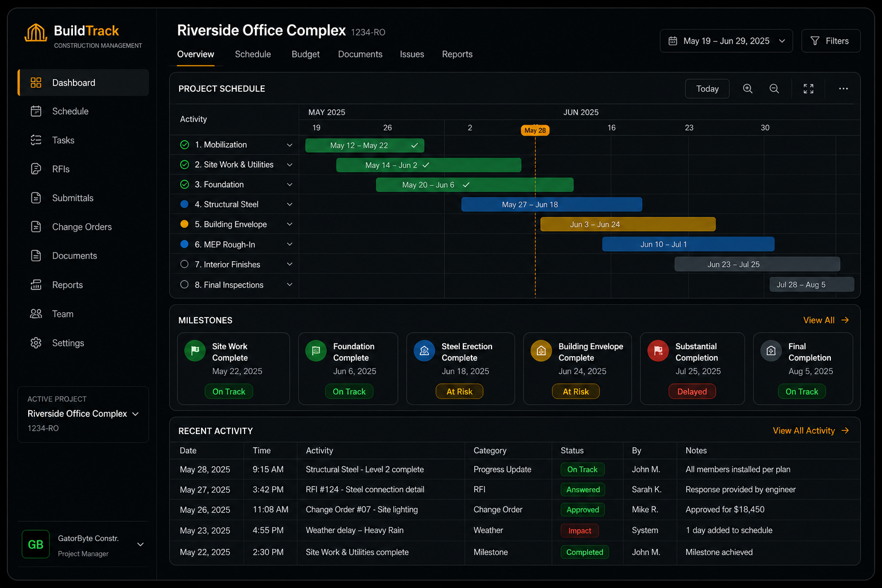Toggle the Mobilization completed status circle
The width and height of the screenshot is (882, 588).
pos(184,145)
